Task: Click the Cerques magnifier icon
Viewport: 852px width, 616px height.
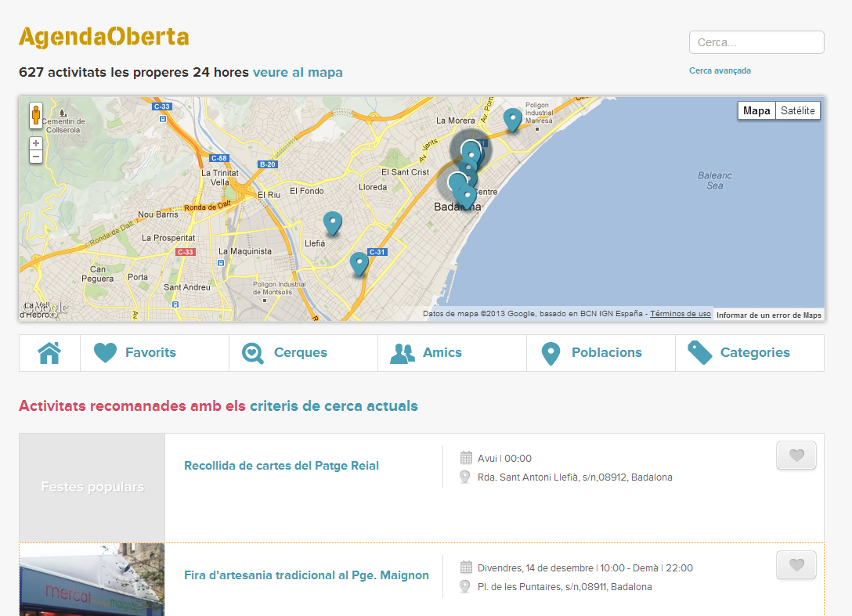Action: coord(253,353)
